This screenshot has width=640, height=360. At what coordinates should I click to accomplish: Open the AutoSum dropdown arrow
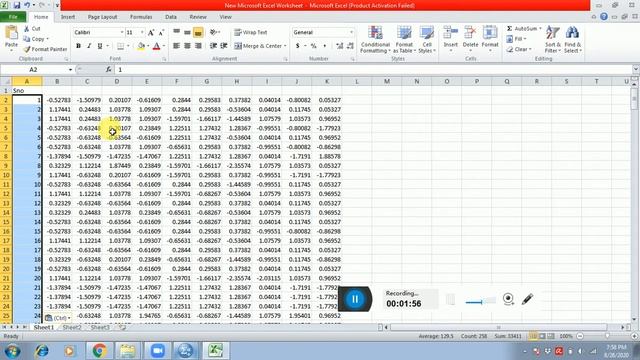point(540,29)
